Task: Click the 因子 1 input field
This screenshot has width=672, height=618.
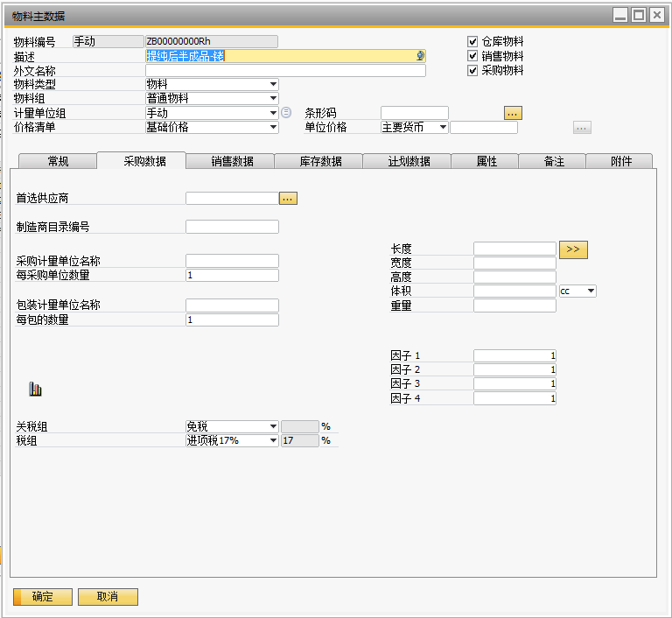Action: click(x=514, y=355)
